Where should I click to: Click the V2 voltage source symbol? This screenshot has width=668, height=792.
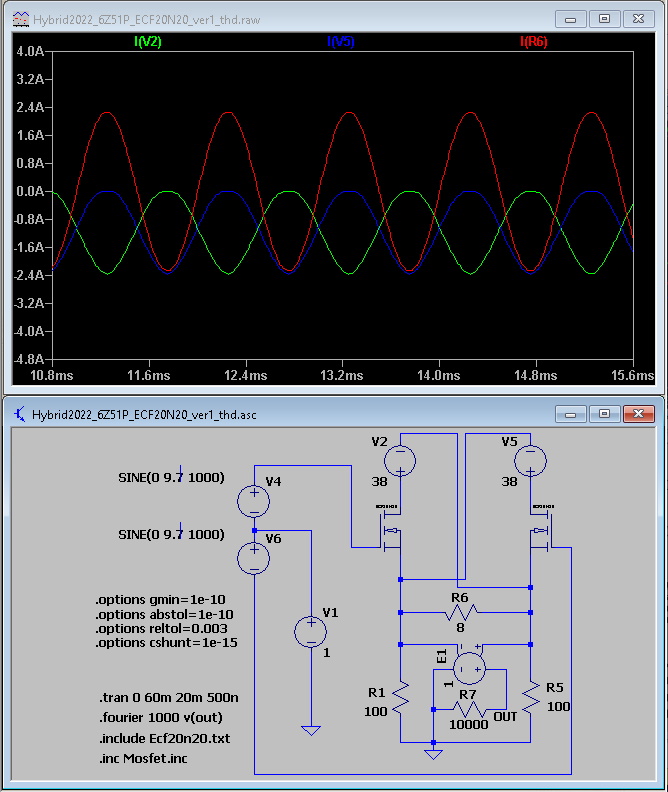point(400,460)
